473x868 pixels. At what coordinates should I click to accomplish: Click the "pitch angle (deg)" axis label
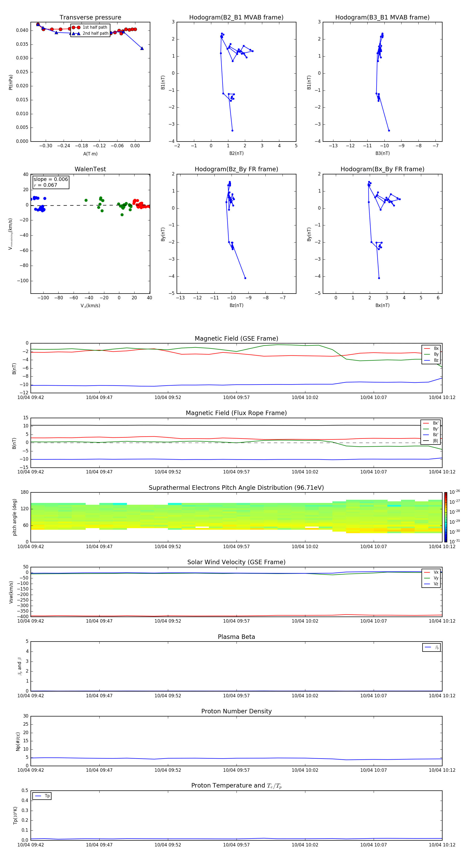coord(14,517)
